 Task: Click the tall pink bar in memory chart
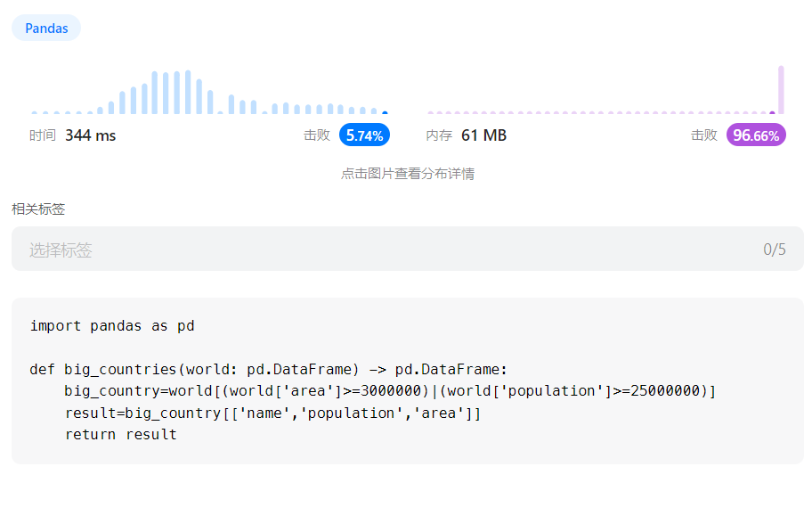779,89
